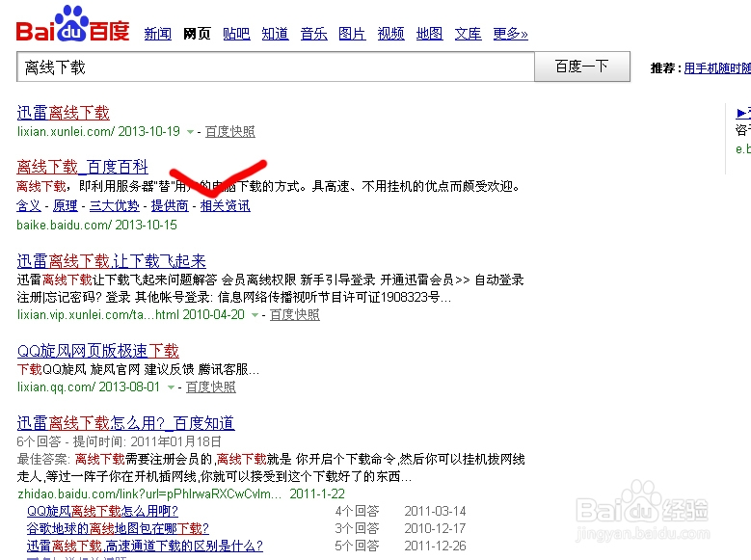Open the 文库 tab

(x=469, y=34)
